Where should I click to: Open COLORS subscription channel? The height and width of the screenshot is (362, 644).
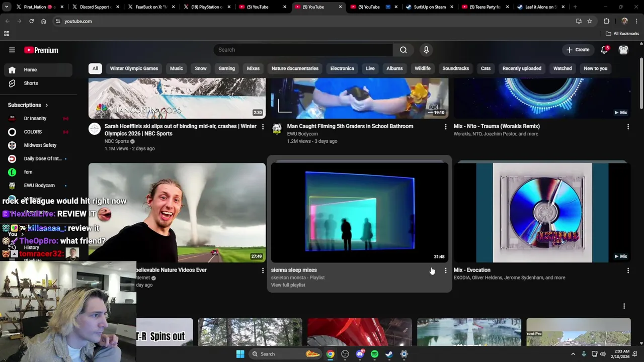37,132
